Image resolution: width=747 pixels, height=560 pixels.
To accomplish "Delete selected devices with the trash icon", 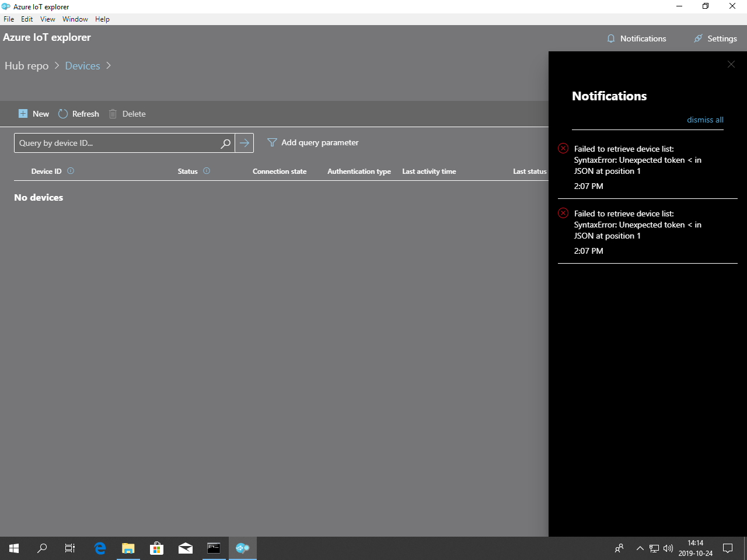I will (x=113, y=114).
